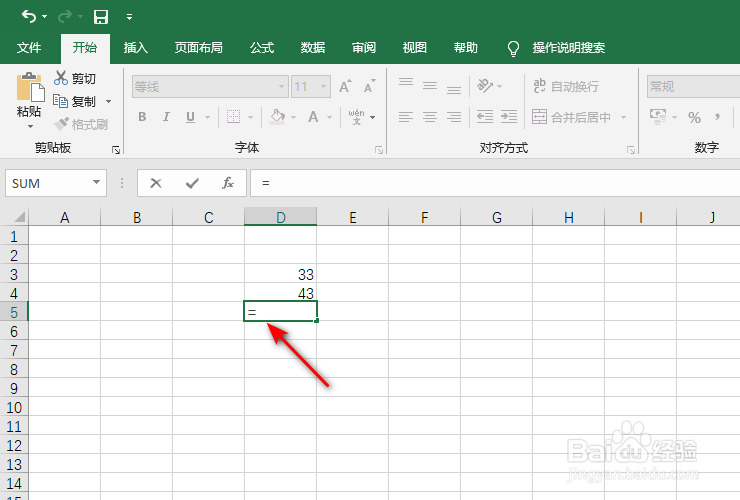Click the cell borders icon

234,117
